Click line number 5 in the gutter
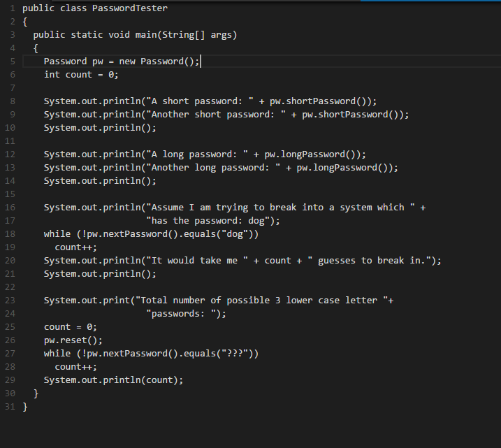Image resolution: width=501 pixels, height=448 pixels. [x=13, y=62]
